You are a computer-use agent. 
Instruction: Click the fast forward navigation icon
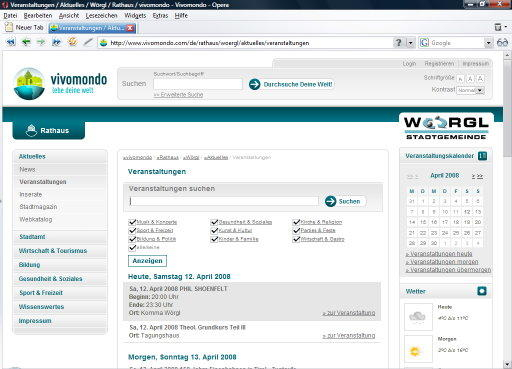tap(56, 42)
